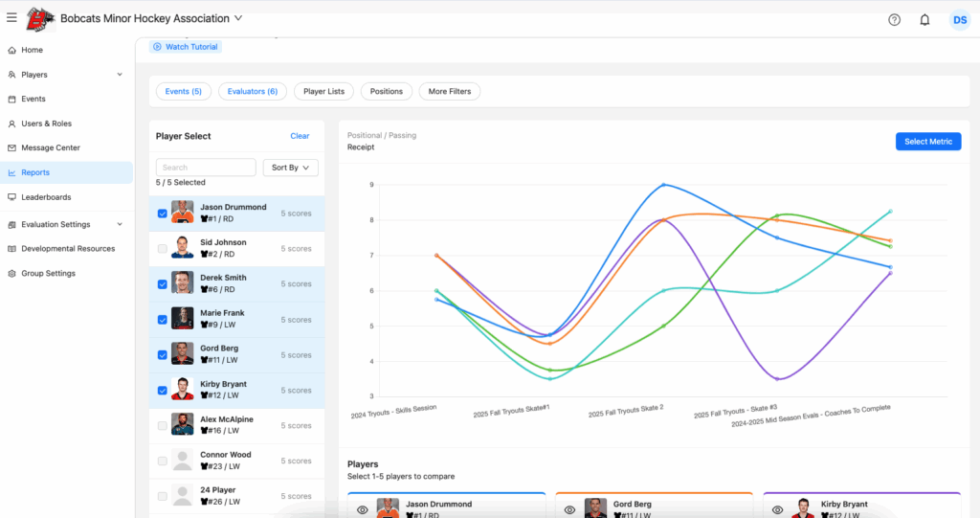Click the Bobcats team logo

[40, 18]
